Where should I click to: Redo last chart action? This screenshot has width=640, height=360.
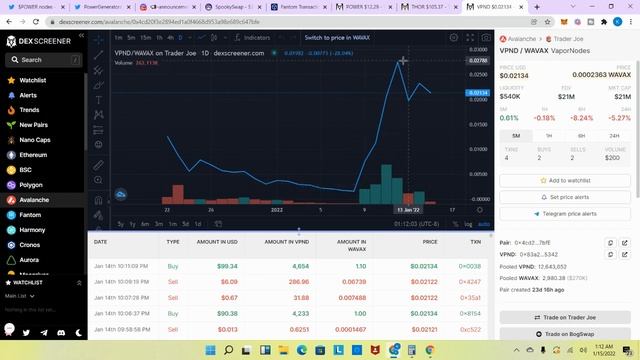(293, 38)
